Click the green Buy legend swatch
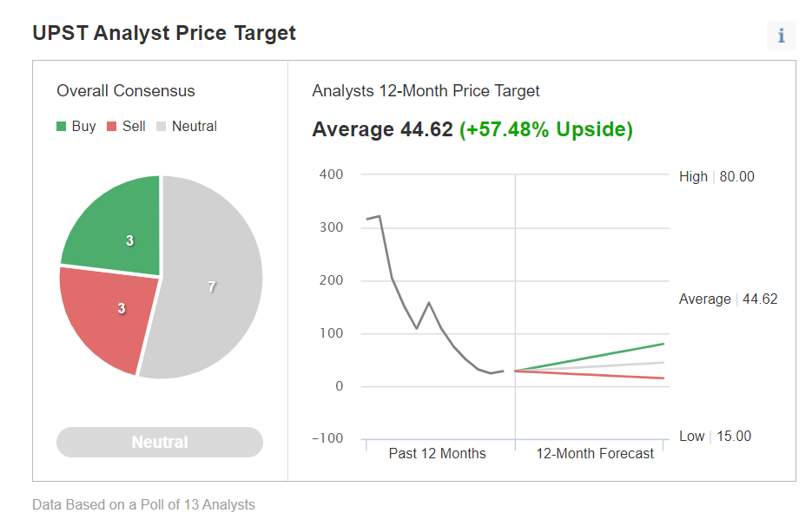Image resolution: width=812 pixels, height=526 pixels. click(62, 127)
